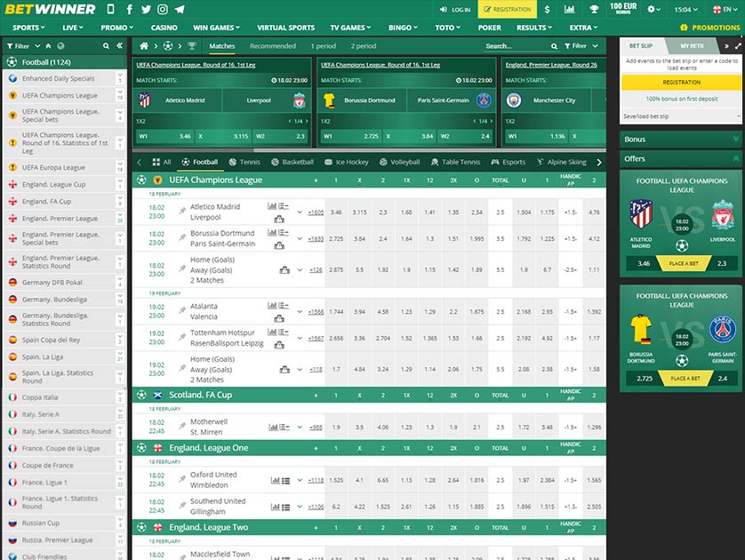Open the statistics chart icon in header
The width and height of the screenshot is (745, 560).
(x=569, y=9)
